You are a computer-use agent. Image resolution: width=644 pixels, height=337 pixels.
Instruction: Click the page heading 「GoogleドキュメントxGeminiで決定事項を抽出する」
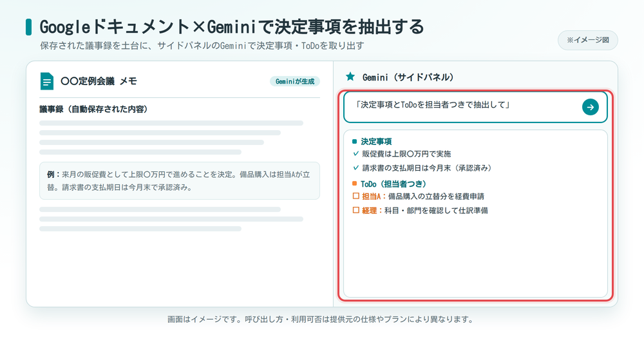click(232, 26)
